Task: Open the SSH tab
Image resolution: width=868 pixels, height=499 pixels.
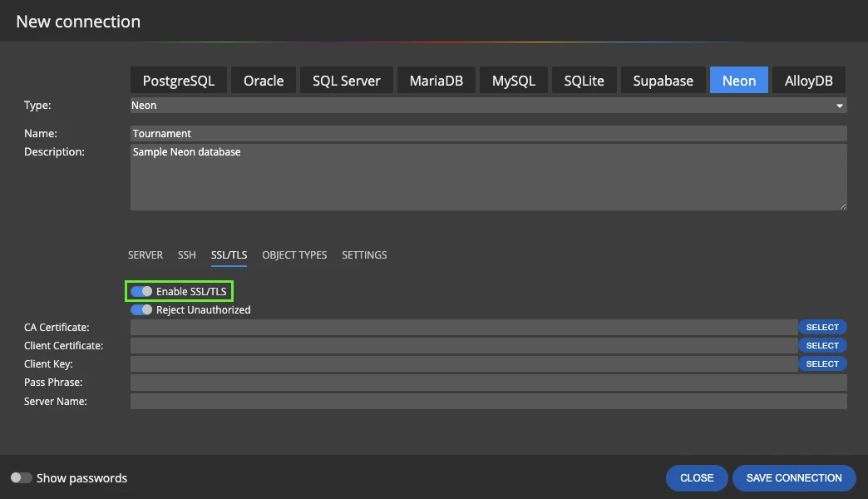Action: pos(186,254)
